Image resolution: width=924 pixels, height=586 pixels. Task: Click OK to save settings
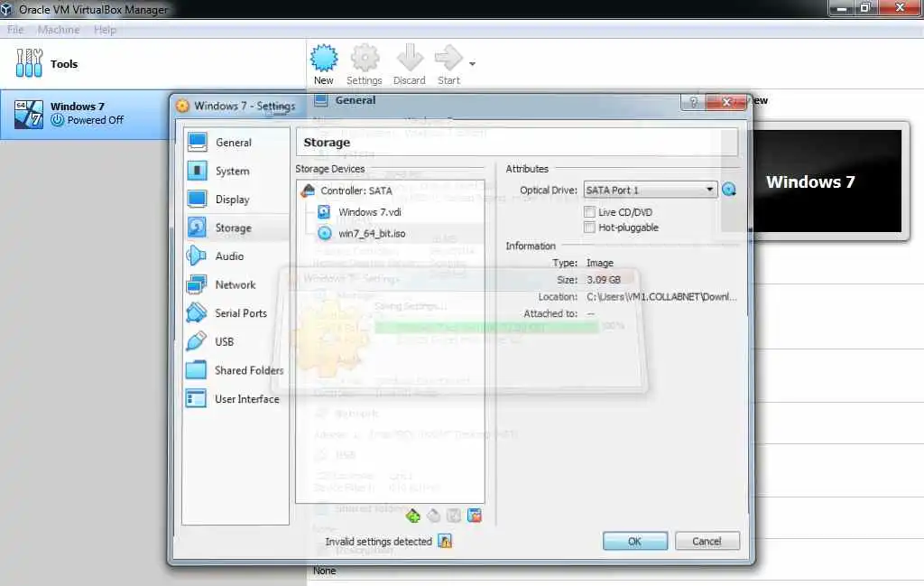tap(634, 541)
